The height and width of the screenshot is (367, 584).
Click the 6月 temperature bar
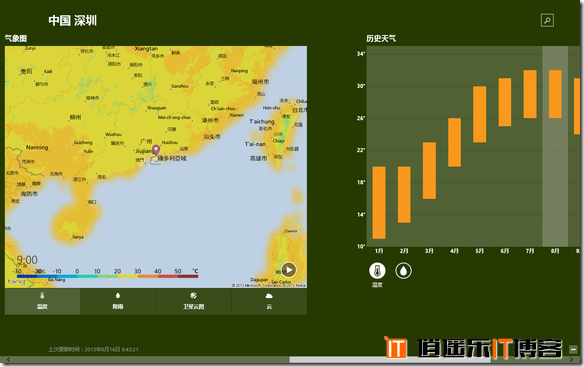(505, 102)
